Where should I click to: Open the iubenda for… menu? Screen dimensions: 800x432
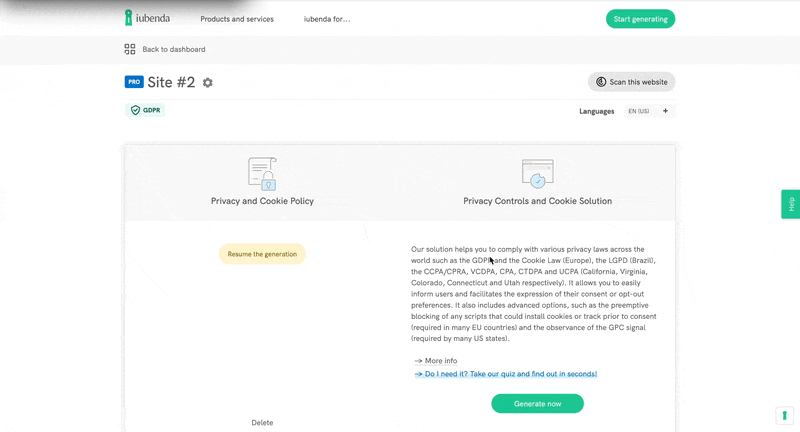pyautogui.click(x=327, y=19)
